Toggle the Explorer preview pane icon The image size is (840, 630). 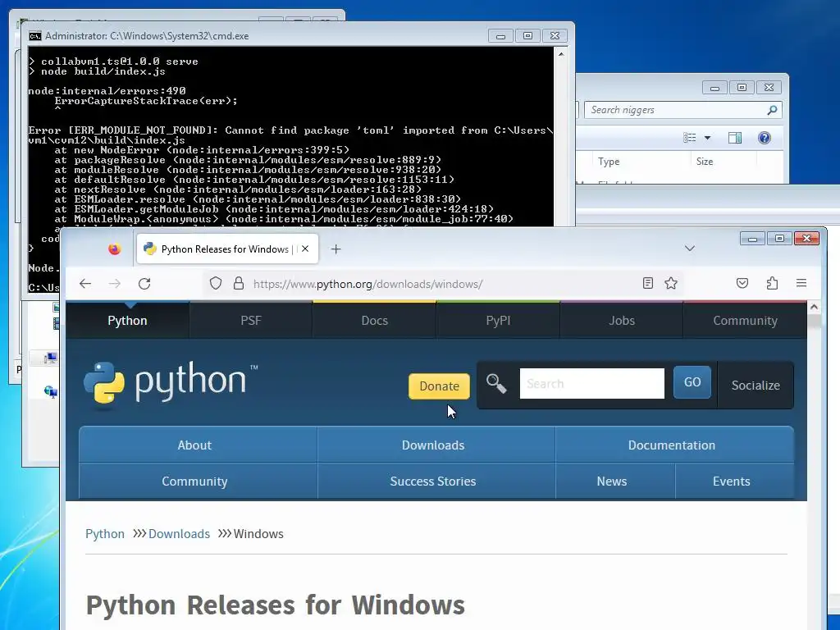(734, 138)
